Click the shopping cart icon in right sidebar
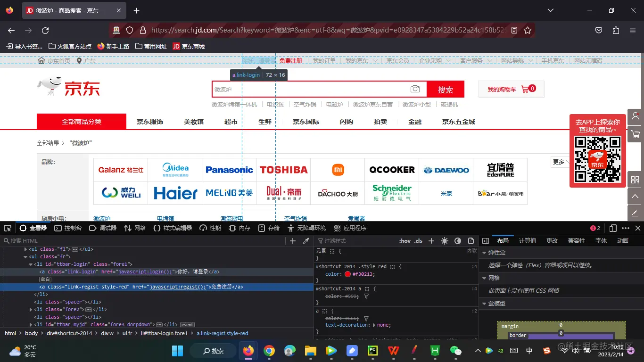This screenshot has width=644, height=362. (635, 134)
